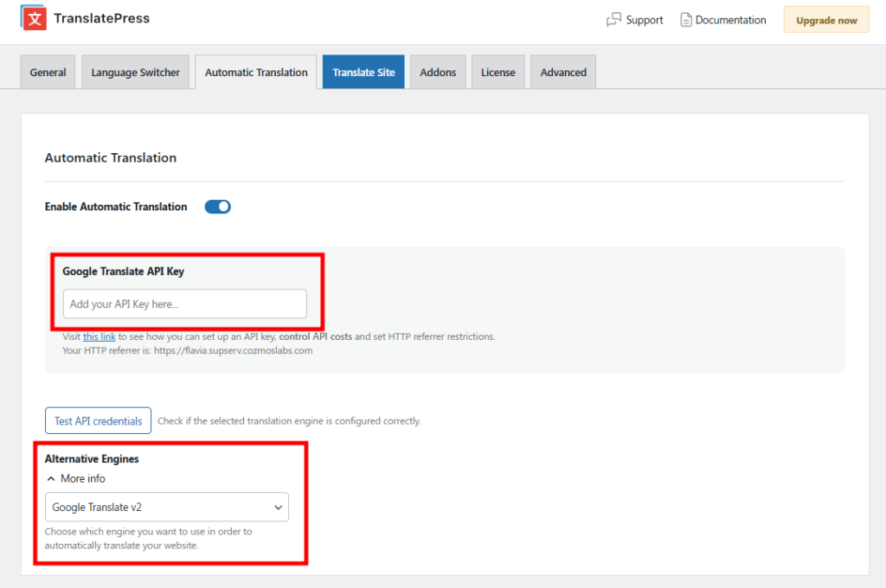
Task: Click the Support link text
Action: pos(645,19)
